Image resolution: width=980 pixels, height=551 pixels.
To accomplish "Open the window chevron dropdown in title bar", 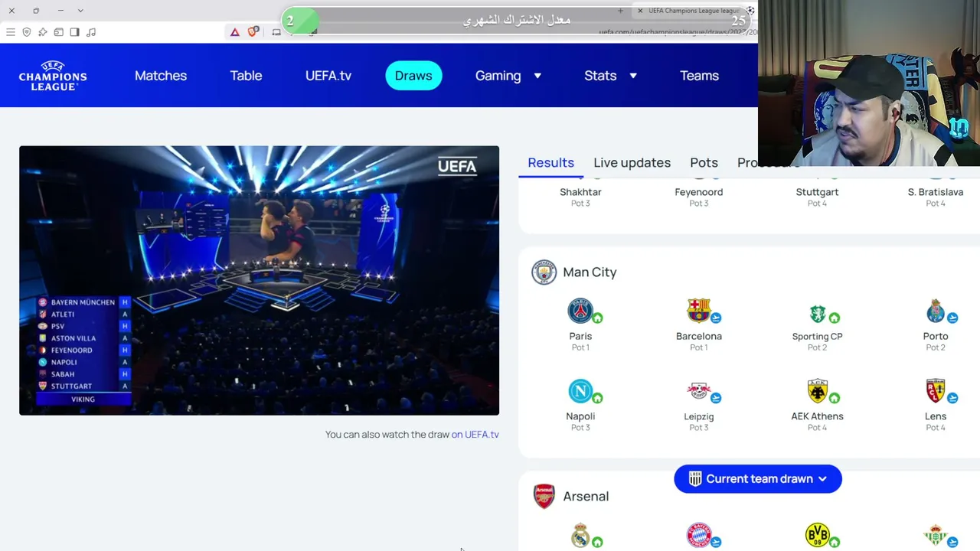I will [80, 11].
